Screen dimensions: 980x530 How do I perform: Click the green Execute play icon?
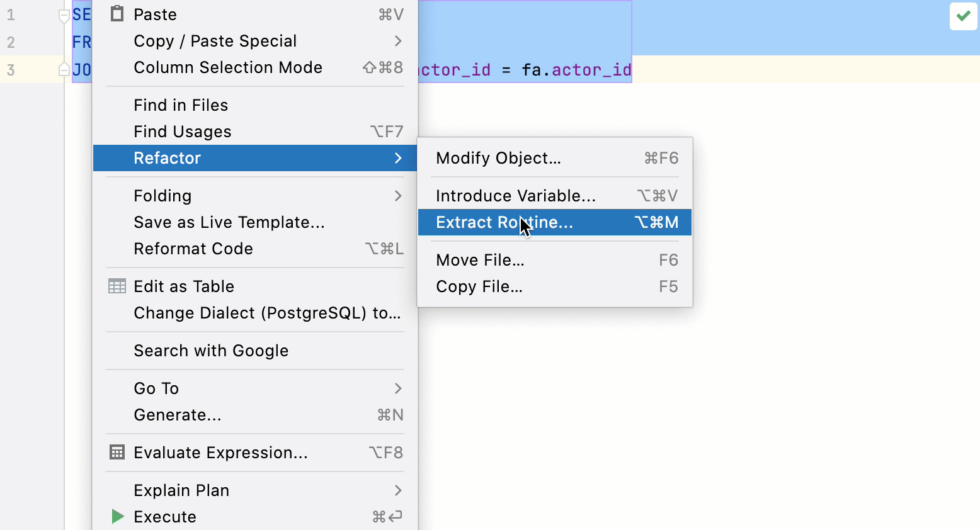pos(117,516)
